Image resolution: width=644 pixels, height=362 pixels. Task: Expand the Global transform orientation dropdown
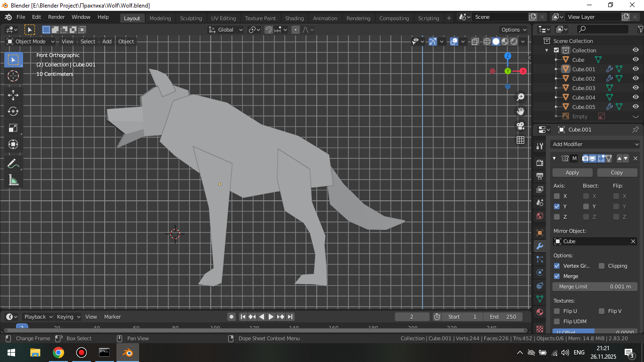tap(226, 30)
